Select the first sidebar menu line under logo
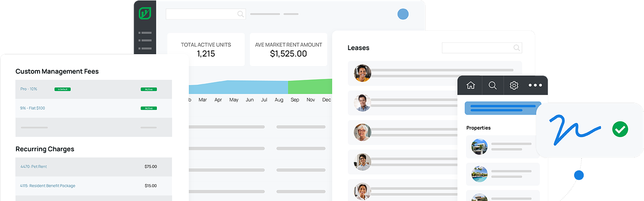Viewport: 644px width, 201px height. coord(145,33)
